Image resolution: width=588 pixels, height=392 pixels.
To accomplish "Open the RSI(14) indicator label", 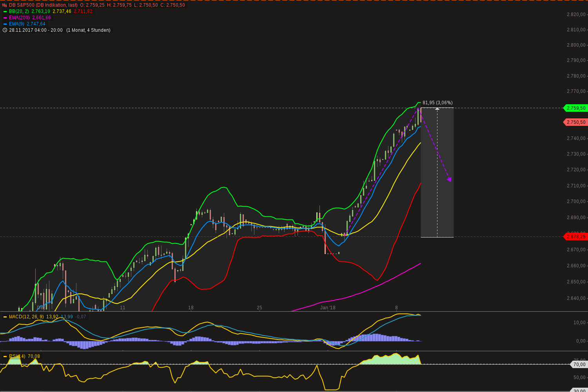I will 17,356.
